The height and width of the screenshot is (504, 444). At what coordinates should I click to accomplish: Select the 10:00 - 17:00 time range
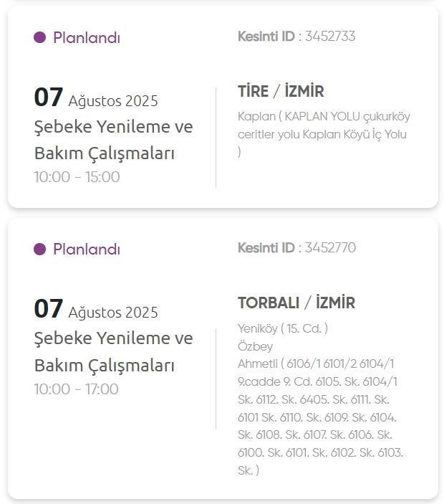[77, 389]
